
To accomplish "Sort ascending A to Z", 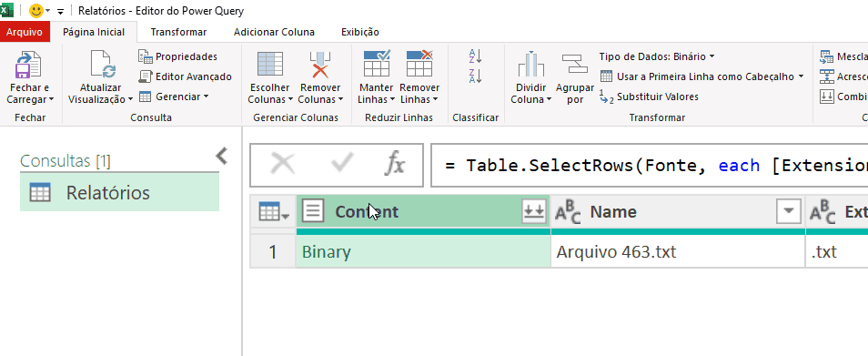I will coord(476,56).
